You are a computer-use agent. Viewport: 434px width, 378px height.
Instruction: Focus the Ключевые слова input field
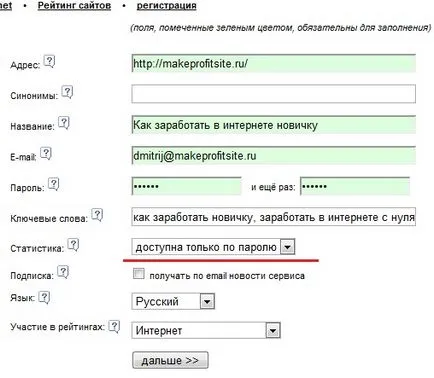[x=274, y=217]
